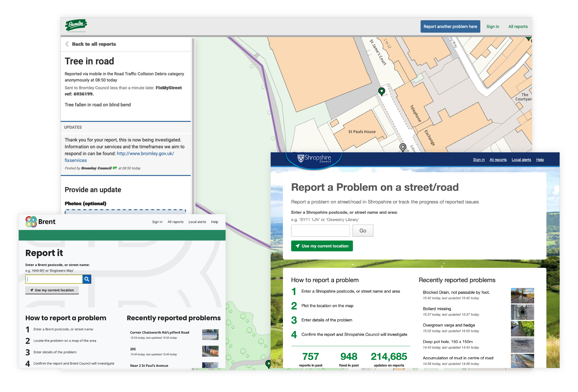
Task: Open Local alerts in Shropshire navigation
Action: pyautogui.click(x=521, y=160)
